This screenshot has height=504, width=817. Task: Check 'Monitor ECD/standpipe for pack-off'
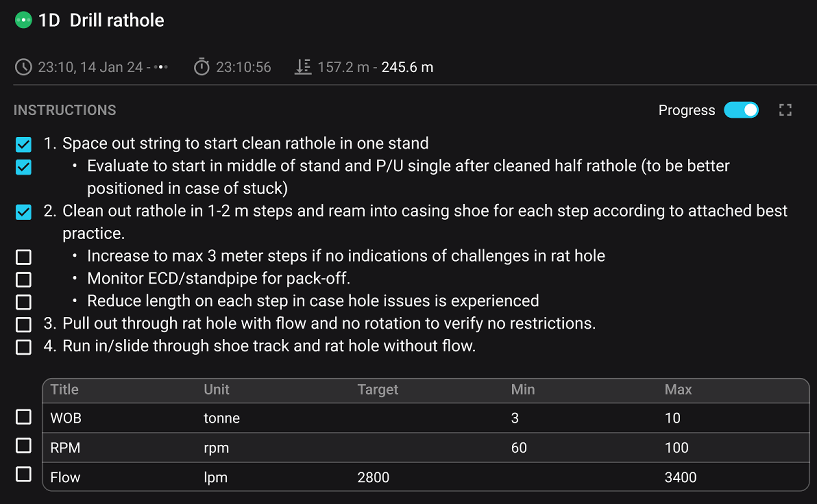[x=23, y=279]
